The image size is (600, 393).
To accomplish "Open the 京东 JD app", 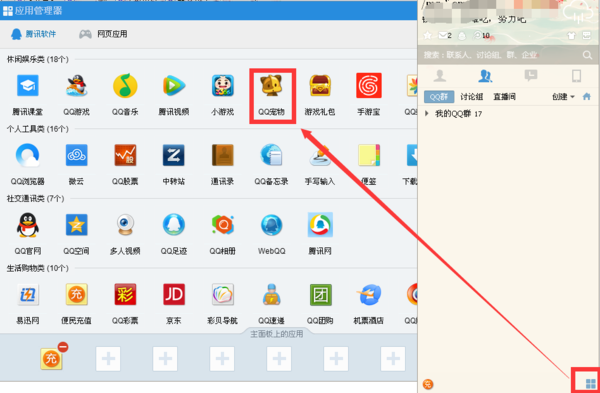I will pyautogui.click(x=174, y=294).
